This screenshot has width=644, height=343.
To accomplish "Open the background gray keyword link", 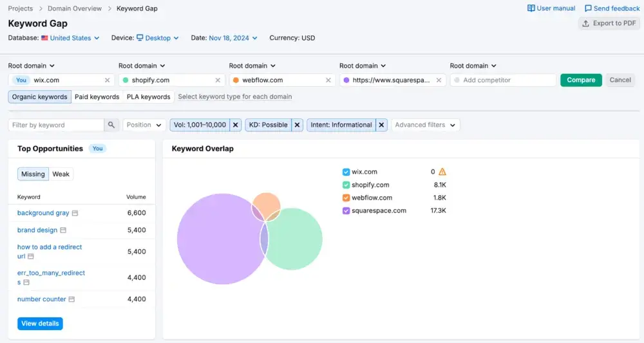I will click(43, 213).
